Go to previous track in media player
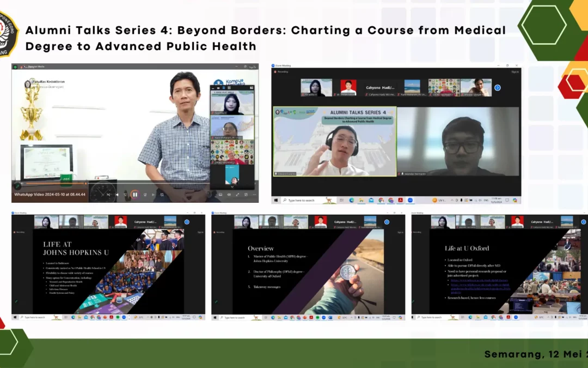Screen dimensions: 588x368 coord(117,195)
